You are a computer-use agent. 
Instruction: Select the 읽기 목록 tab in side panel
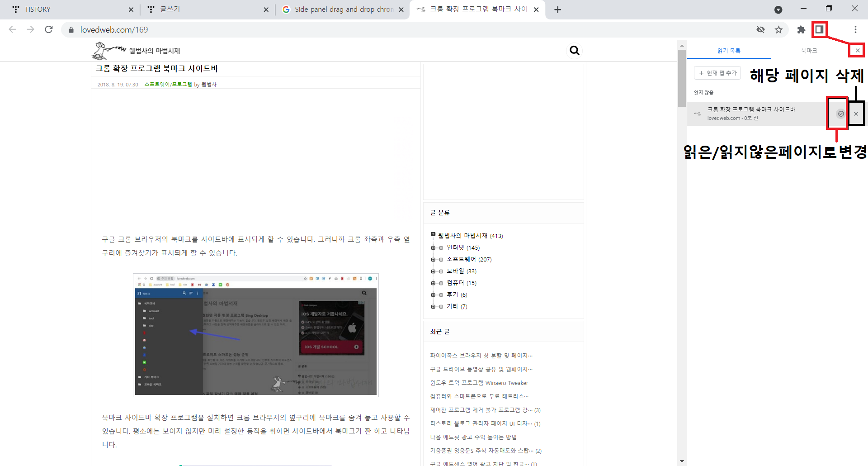pos(729,51)
